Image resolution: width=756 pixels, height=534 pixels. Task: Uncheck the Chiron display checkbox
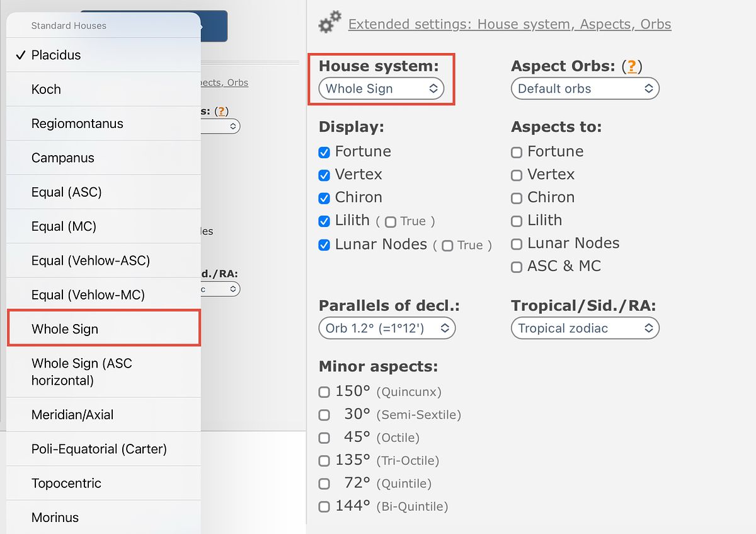point(324,198)
